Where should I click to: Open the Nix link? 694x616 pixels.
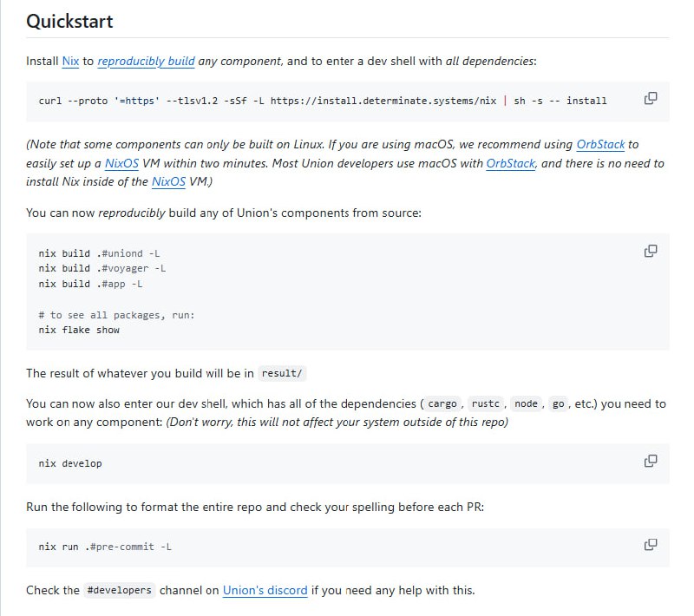coord(70,62)
